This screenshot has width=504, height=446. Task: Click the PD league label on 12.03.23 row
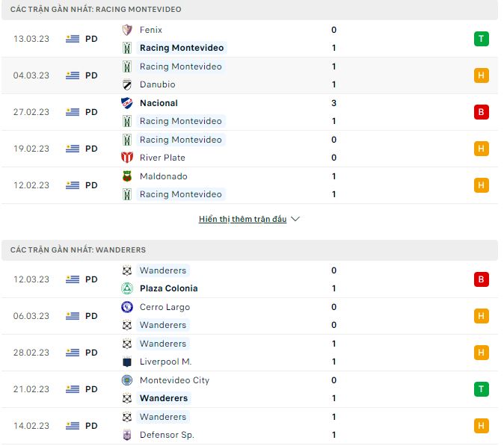91,279
